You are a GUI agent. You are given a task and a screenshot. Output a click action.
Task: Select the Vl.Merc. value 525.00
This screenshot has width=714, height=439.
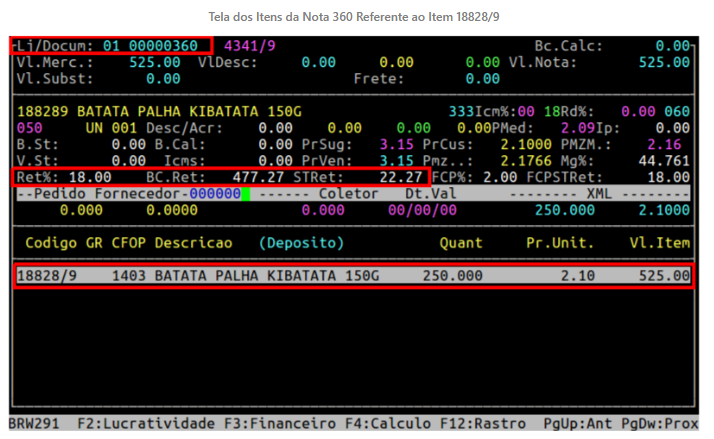[x=156, y=62]
